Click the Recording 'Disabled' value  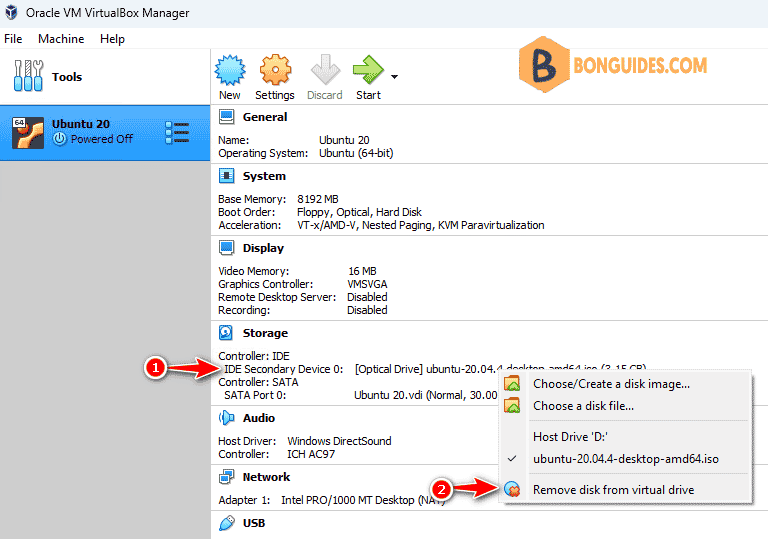point(367,310)
